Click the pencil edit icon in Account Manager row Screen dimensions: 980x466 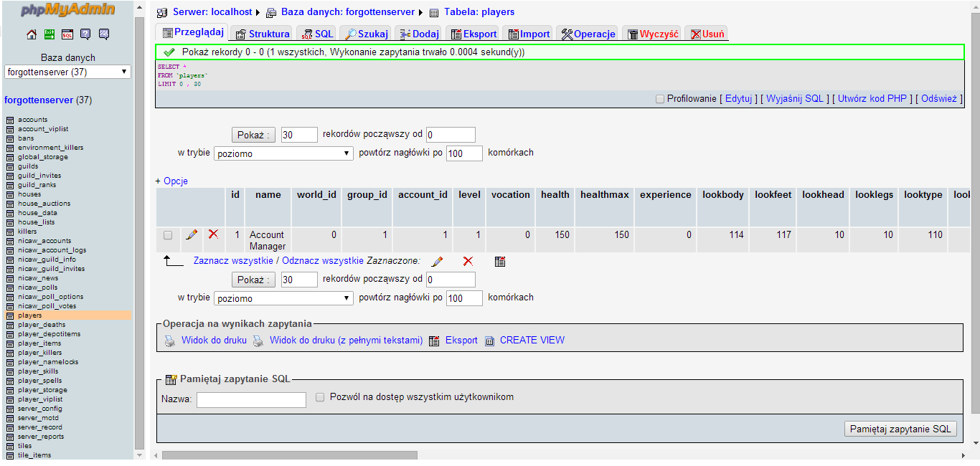(191, 234)
